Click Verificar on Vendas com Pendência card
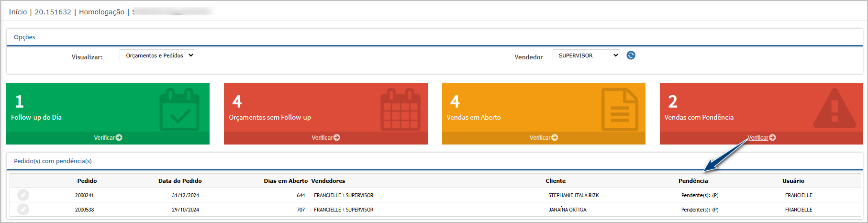868x223 pixels. coord(761,138)
